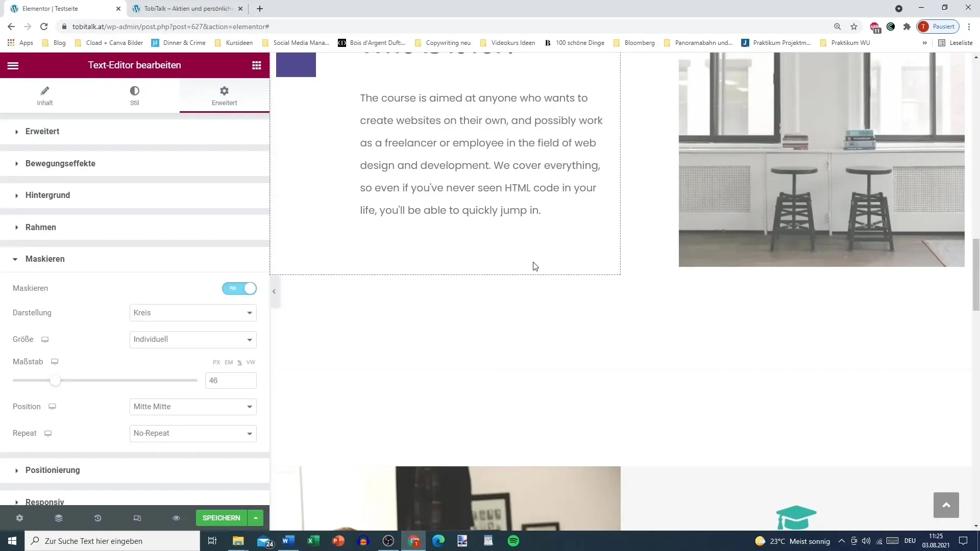Open Elementor page settings gear

(x=19, y=518)
